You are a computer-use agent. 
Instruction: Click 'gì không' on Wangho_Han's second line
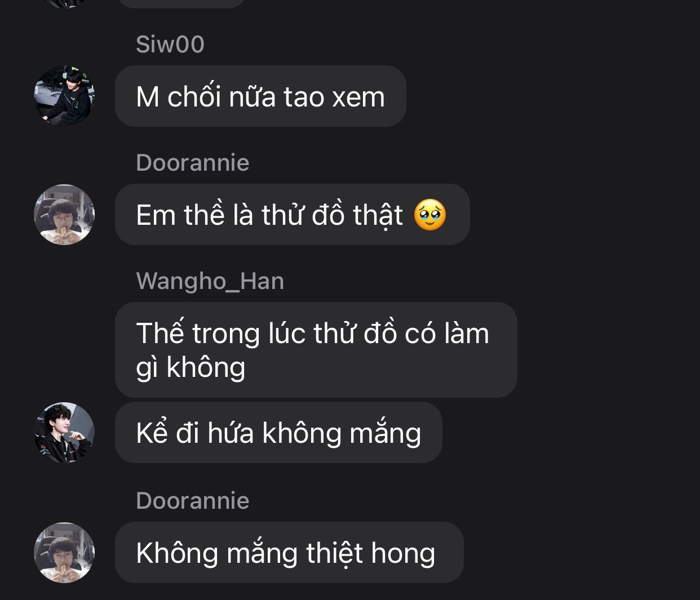[191, 368]
